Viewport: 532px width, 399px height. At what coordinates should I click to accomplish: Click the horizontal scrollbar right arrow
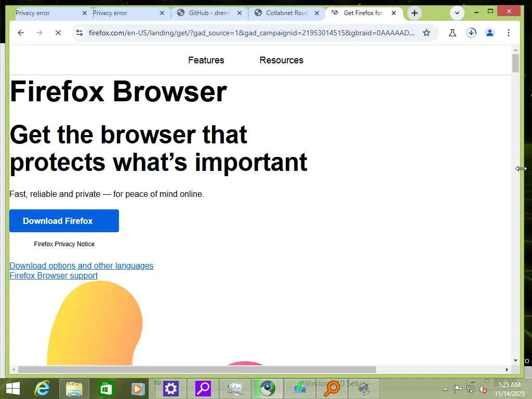(507, 369)
